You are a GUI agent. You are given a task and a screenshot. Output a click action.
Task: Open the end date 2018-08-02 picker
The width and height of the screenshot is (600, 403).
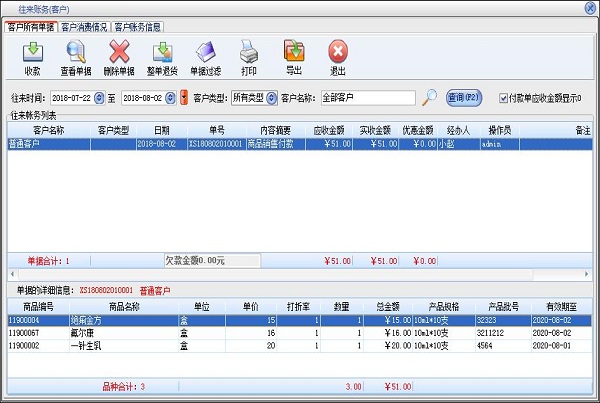(x=170, y=98)
